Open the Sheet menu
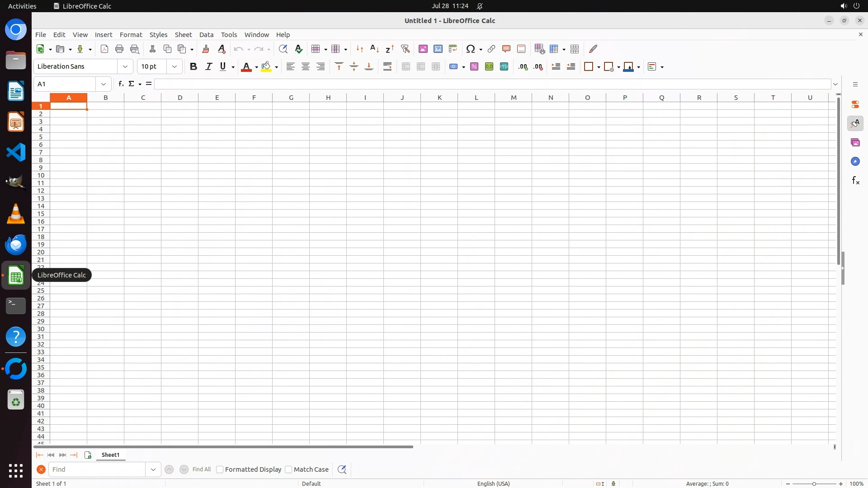868x488 pixels. click(x=183, y=35)
